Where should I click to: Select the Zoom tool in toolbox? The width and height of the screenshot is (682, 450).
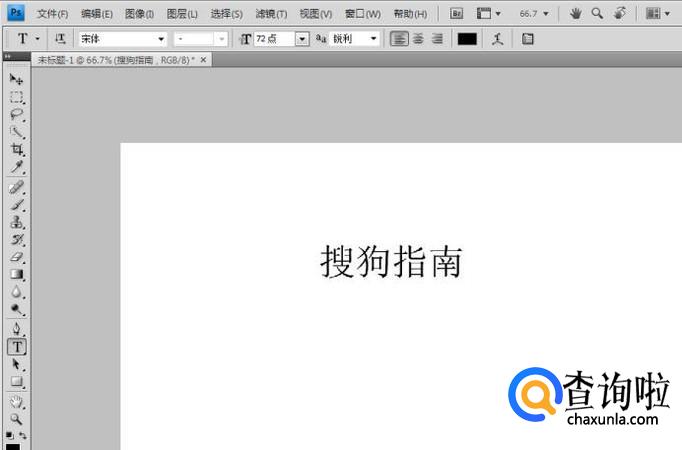(x=17, y=419)
